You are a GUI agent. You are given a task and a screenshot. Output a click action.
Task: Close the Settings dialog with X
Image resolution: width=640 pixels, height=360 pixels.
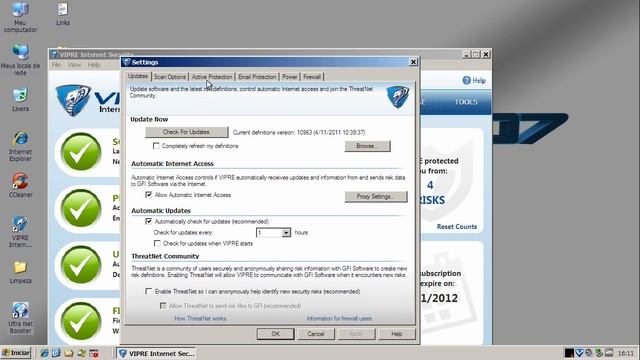(413, 62)
